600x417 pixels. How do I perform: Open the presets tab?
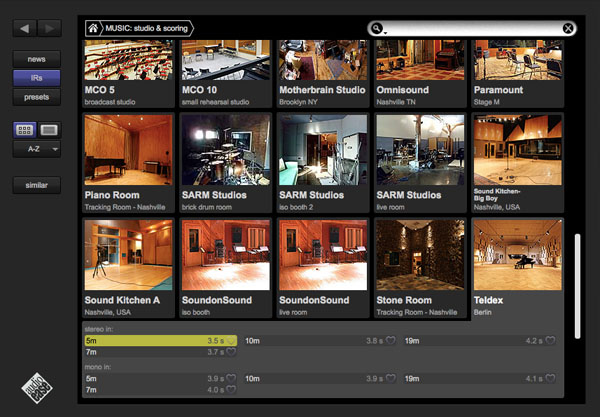[37, 97]
